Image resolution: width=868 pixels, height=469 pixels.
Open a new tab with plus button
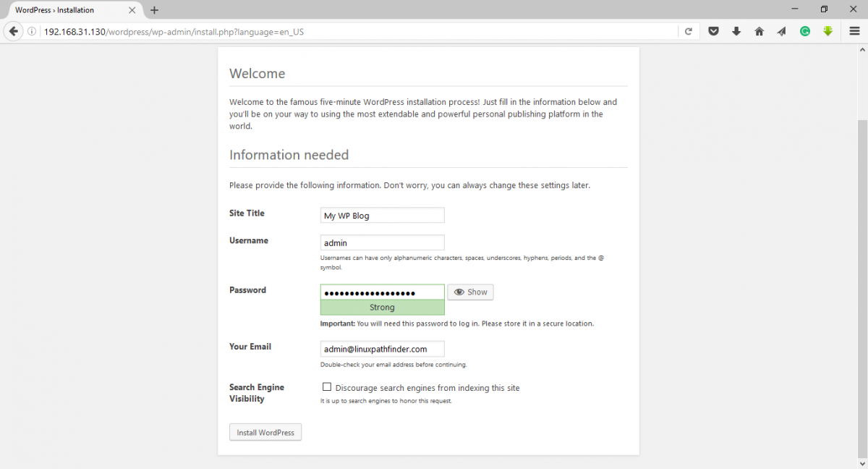click(154, 10)
